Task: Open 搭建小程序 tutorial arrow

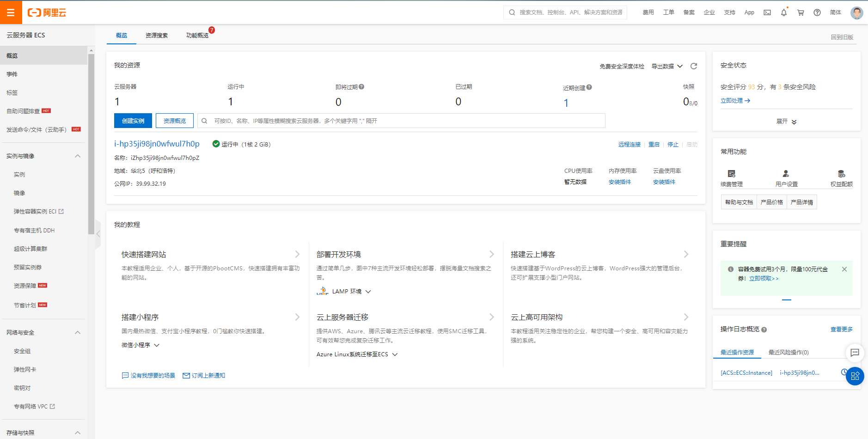Action: [x=297, y=317]
